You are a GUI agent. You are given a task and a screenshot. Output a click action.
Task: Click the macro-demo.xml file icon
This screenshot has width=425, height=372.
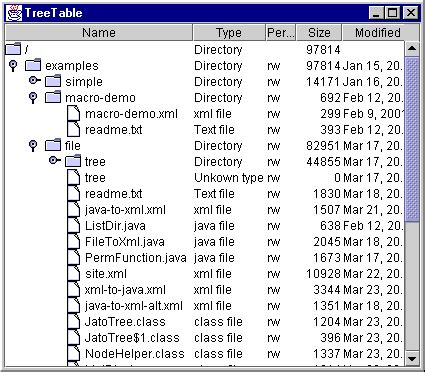[x=73, y=113]
